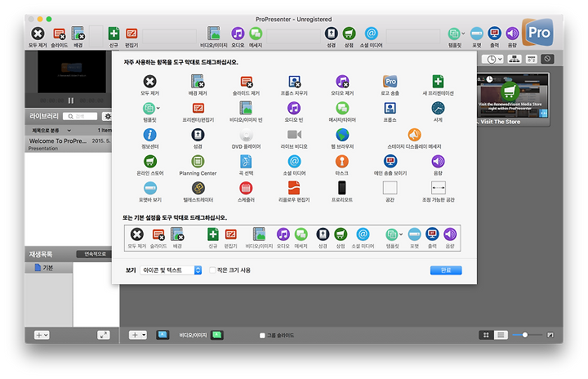Image resolution: width=588 pixels, height=379 pixels.
Task: Pick the Volume (음량) item in the palette
Action: (x=438, y=165)
